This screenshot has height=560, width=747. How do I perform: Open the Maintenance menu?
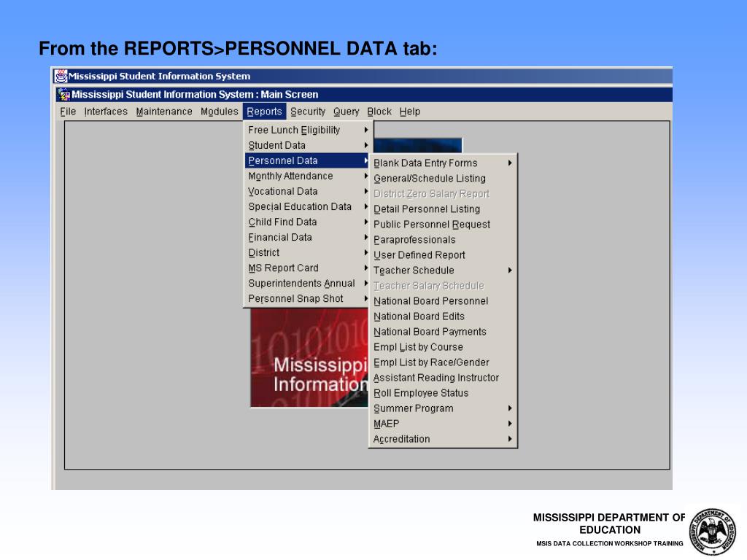pos(164,112)
